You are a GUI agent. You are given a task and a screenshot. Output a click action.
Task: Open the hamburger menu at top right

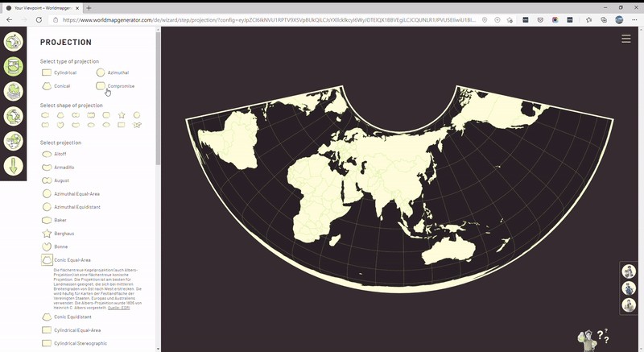point(626,39)
